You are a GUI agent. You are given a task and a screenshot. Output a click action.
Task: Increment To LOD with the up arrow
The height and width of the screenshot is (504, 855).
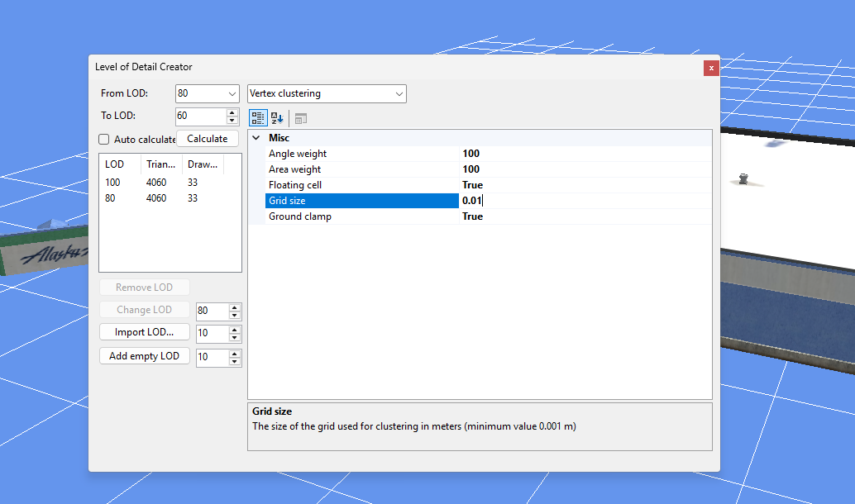pos(232,112)
